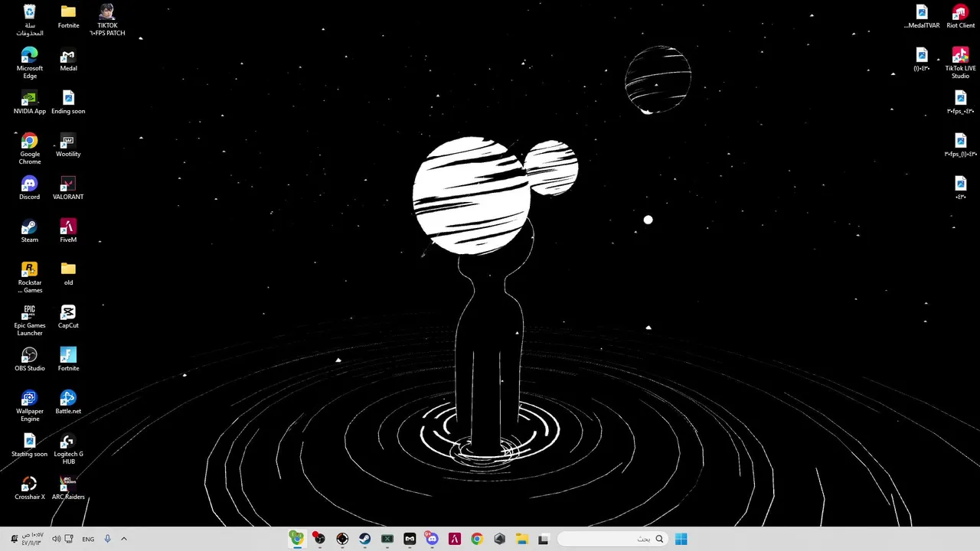Launch ARC Raiders desktop shortcut

pos(68,487)
